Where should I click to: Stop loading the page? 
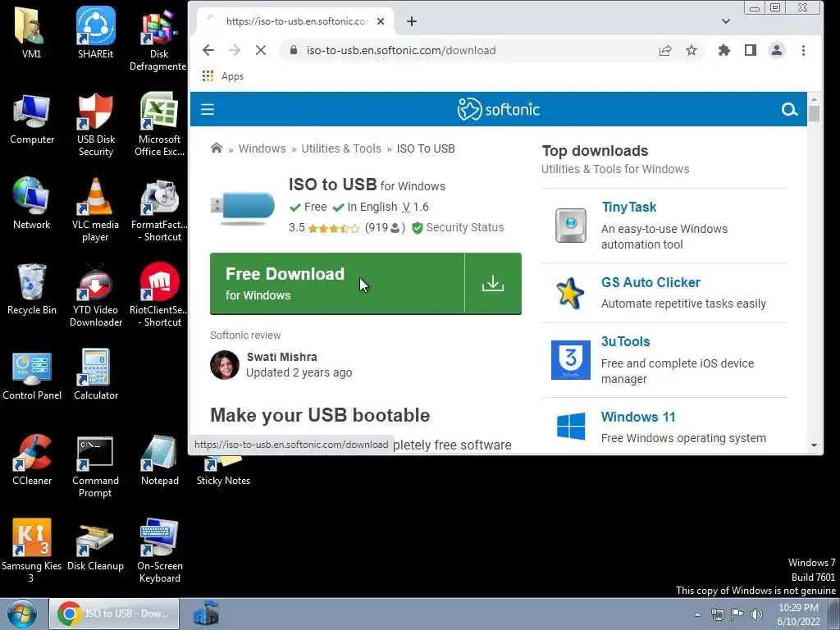tap(261, 50)
